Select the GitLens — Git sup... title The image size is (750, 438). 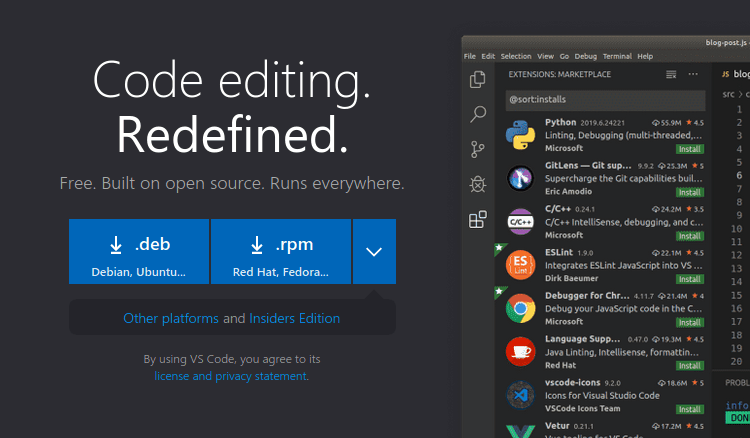pos(588,165)
